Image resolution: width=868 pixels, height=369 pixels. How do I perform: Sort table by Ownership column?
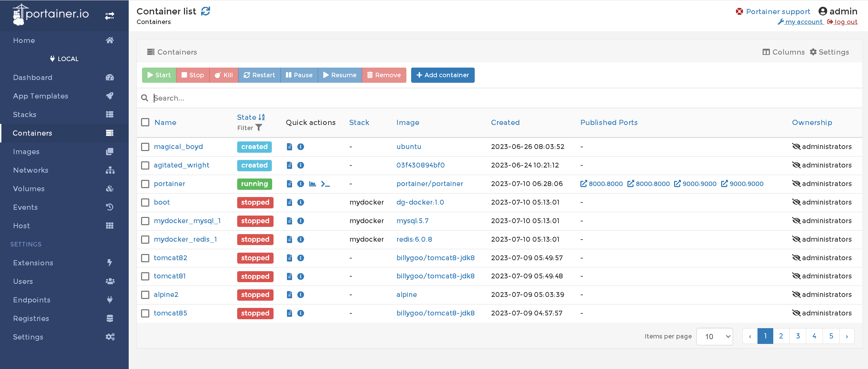click(x=812, y=123)
